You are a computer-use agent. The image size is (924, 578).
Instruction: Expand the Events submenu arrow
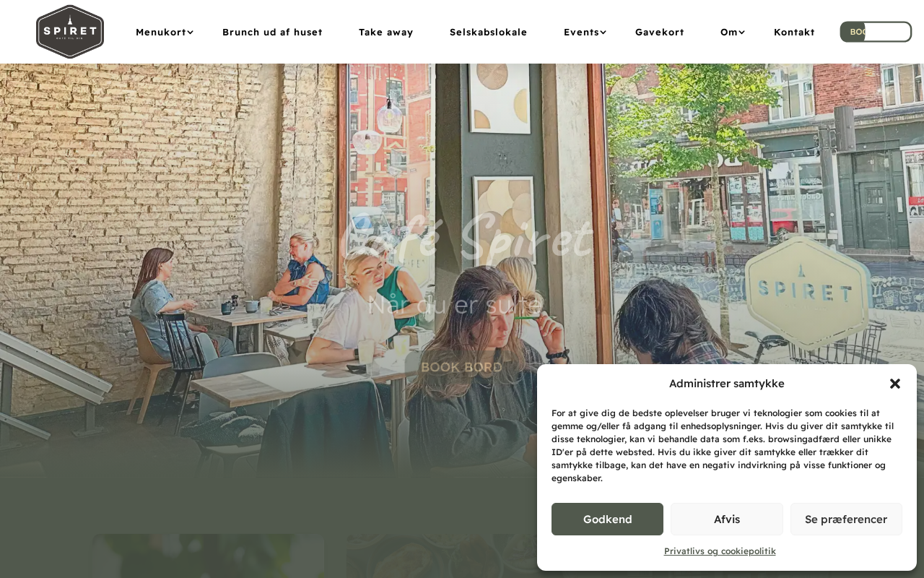point(603,32)
